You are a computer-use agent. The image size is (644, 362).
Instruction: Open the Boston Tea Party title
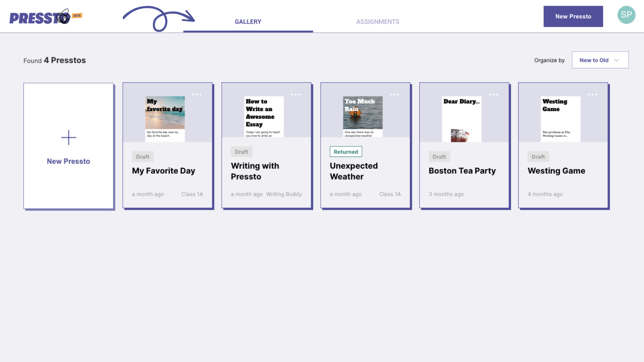pyautogui.click(x=462, y=171)
